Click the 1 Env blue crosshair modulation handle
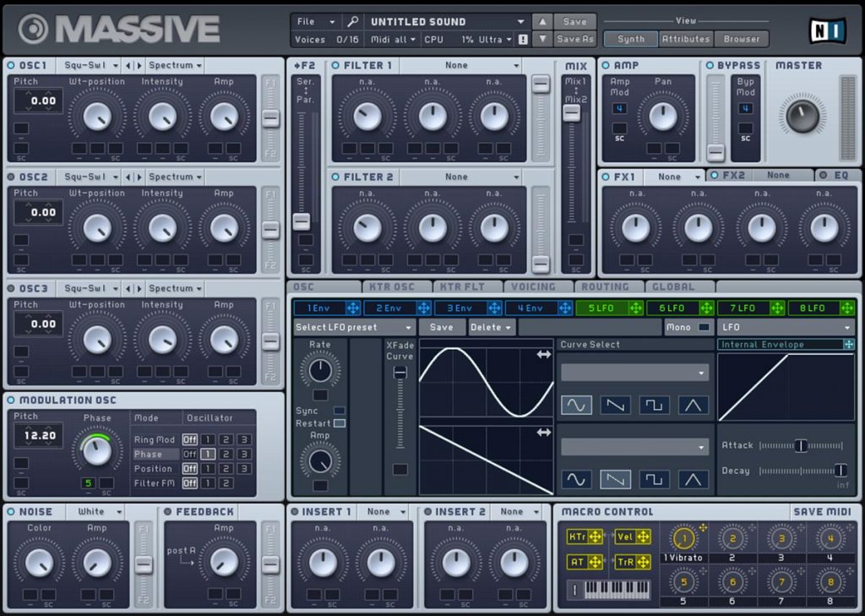This screenshot has height=616, width=865. [x=353, y=308]
